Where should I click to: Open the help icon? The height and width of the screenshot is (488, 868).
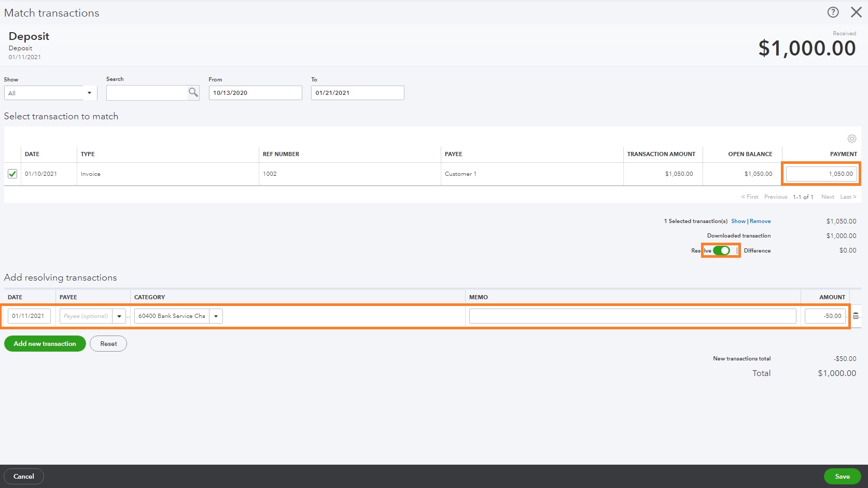833,12
